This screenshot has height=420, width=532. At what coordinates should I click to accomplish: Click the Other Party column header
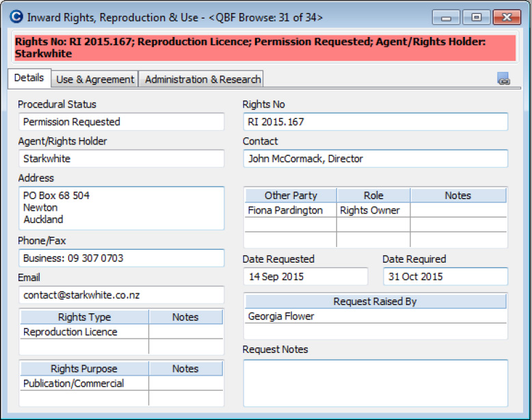click(x=291, y=195)
